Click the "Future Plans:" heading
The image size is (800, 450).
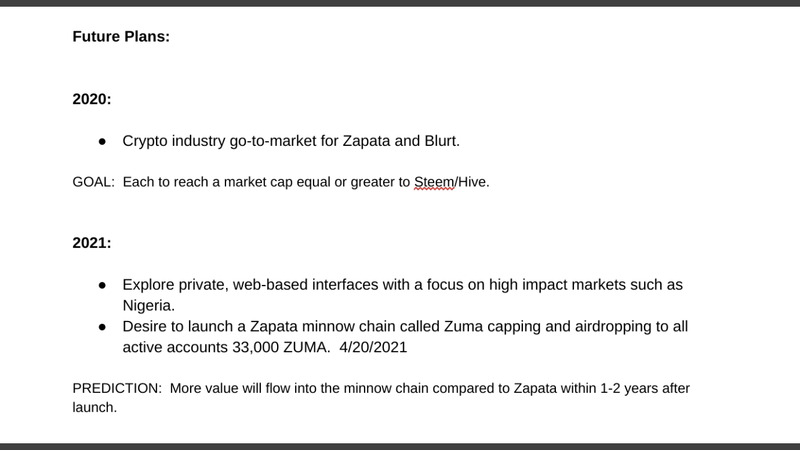pyautogui.click(x=121, y=37)
